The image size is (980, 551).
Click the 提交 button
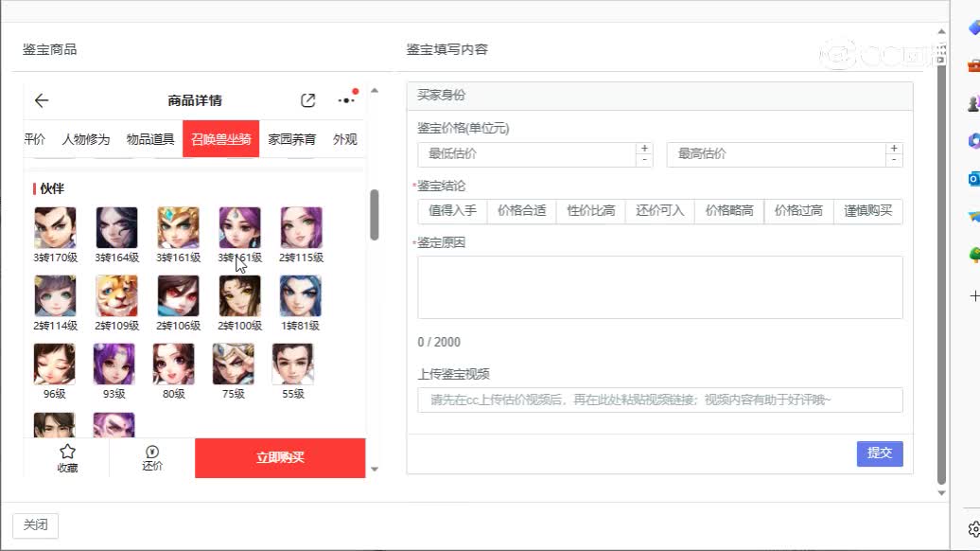(880, 453)
